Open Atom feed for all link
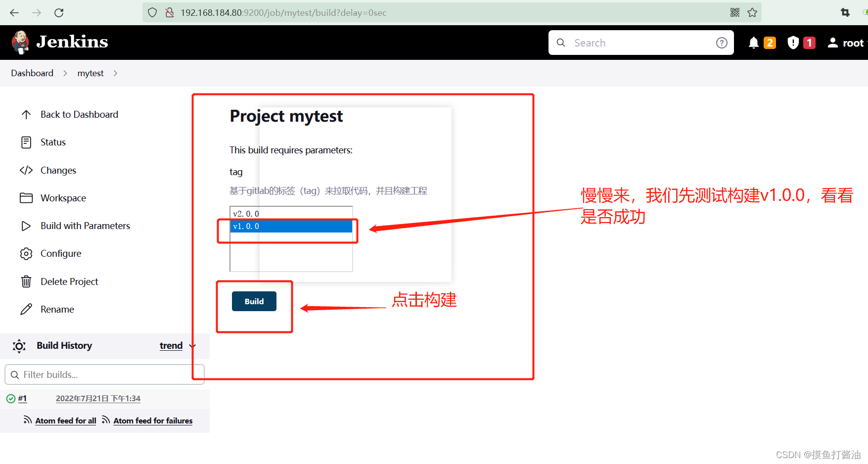The image size is (868, 464). tap(66, 420)
